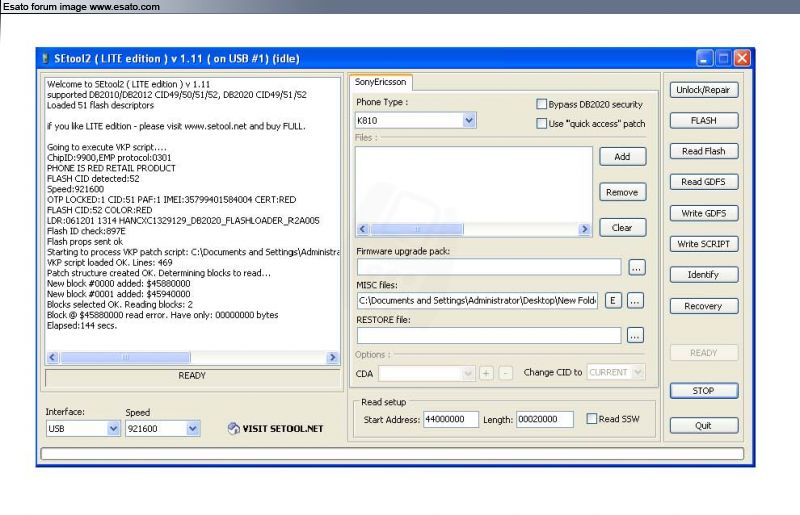Click log line "Flash props sent ok"
800x515 pixels.
85,241
